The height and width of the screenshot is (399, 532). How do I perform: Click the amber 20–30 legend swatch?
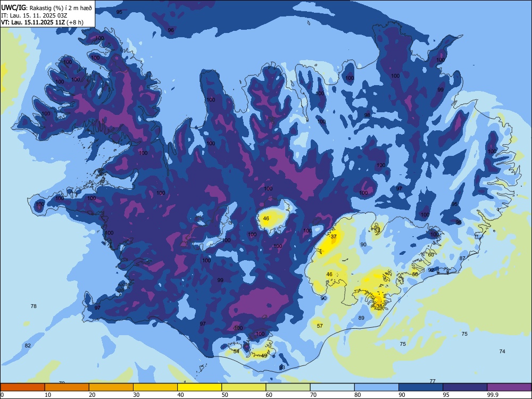point(111,387)
